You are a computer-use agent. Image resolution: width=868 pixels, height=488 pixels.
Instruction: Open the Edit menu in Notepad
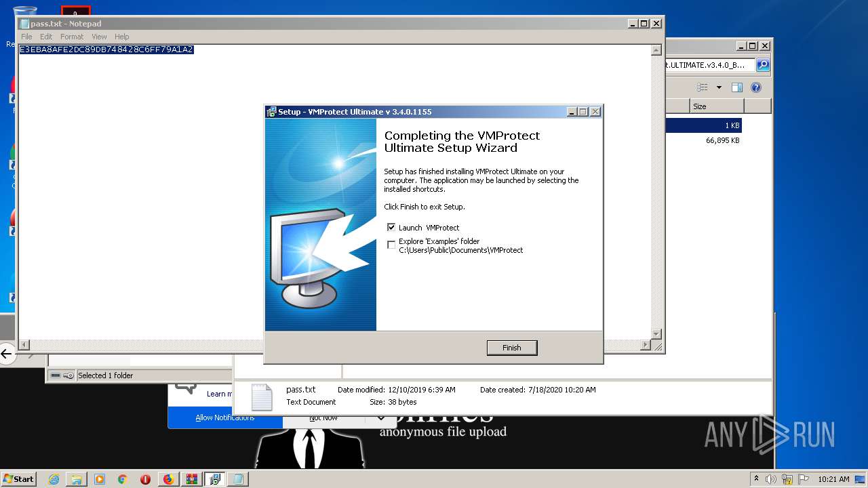click(46, 37)
